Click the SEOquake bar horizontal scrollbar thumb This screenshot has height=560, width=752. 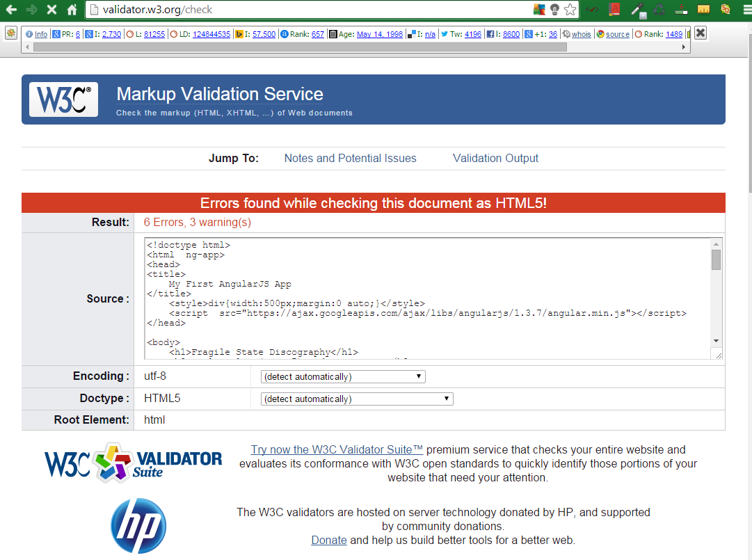click(x=300, y=47)
